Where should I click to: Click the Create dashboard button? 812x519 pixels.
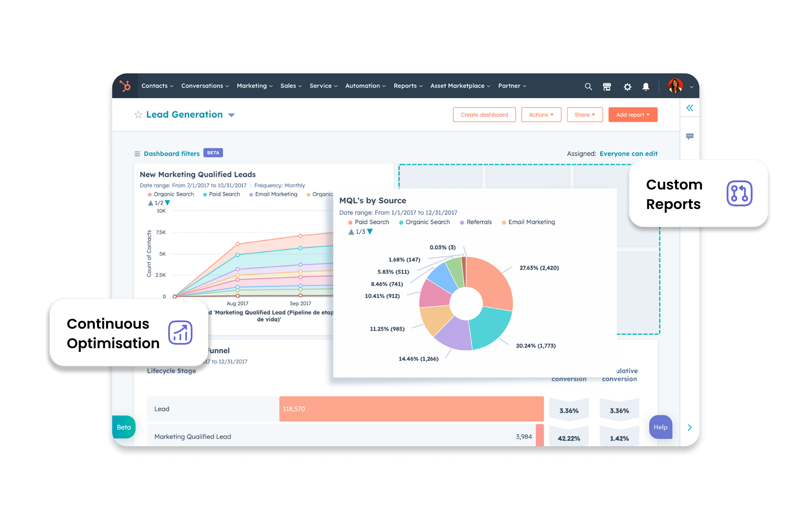pos(484,115)
